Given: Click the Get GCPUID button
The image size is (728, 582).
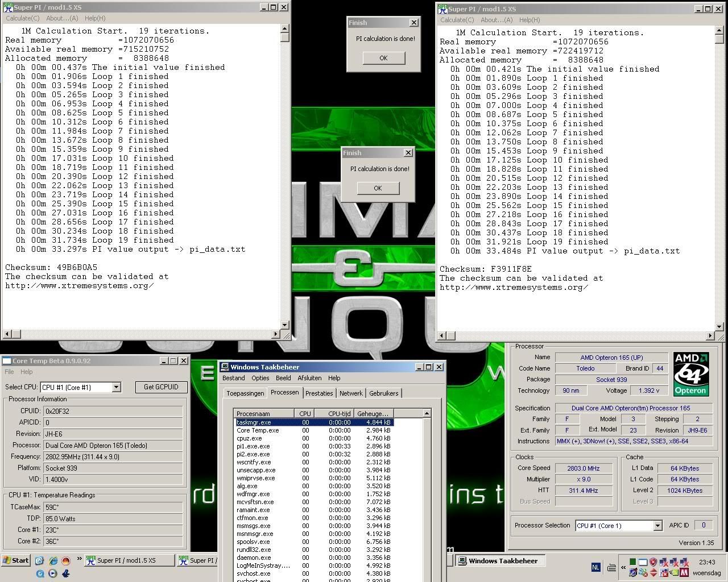Looking at the screenshot, I should tap(161, 387).
